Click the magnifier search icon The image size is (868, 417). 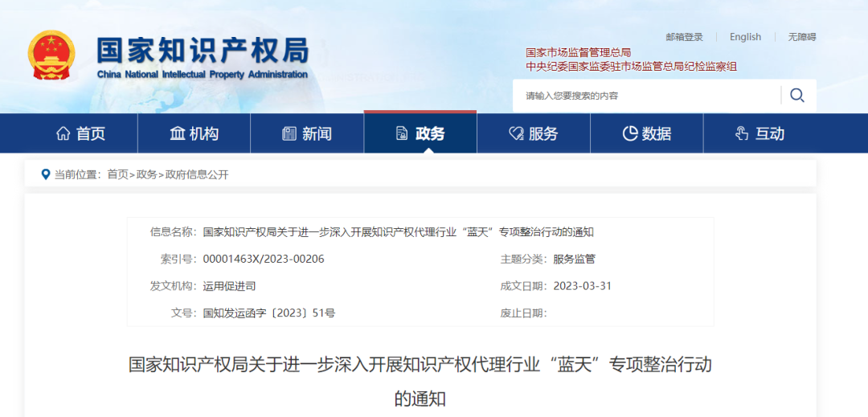pos(797,95)
